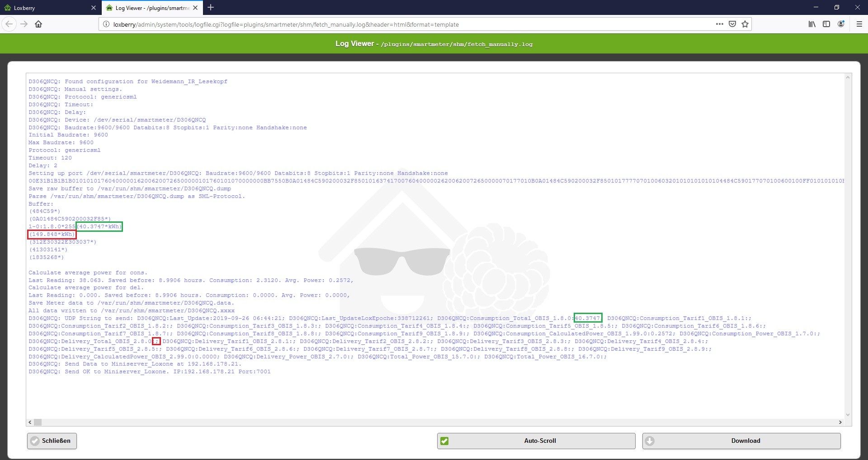Click the 'Send OK to Miniserver_Loxone' line

(150, 372)
